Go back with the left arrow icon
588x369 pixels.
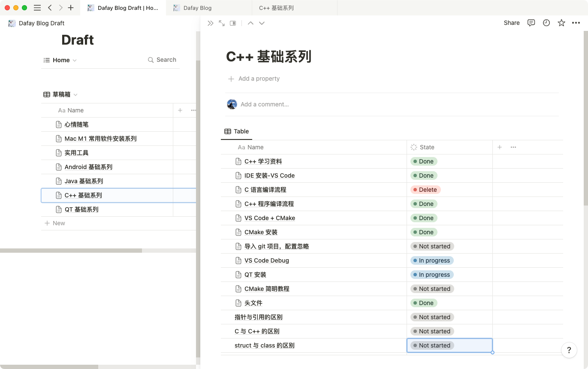click(x=50, y=8)
